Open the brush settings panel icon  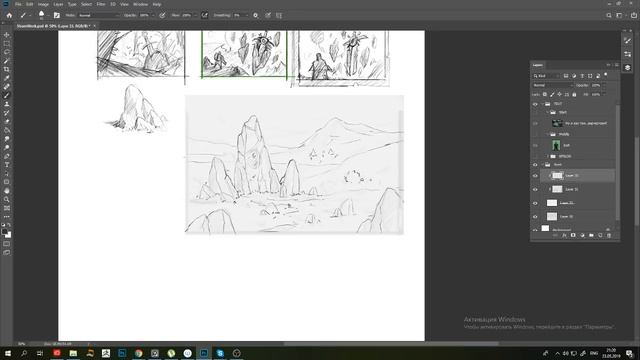tap(57, 16)
